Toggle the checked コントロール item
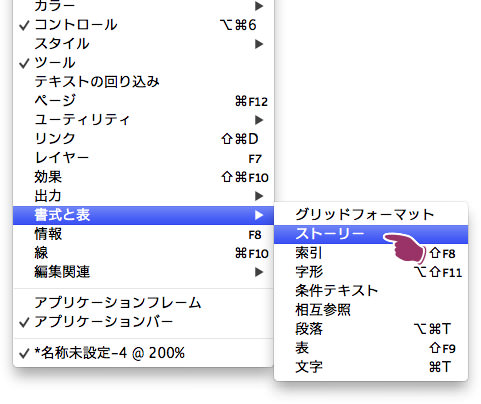 (143, 25)
